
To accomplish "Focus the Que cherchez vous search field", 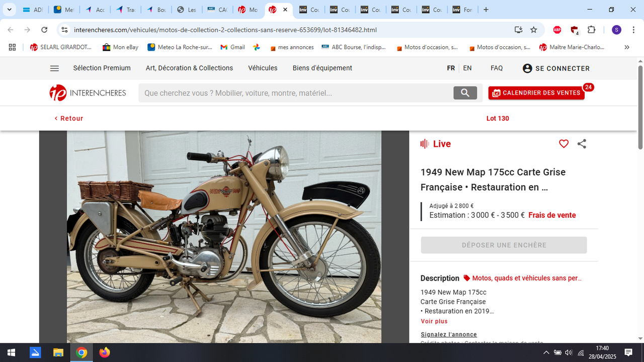I will coord(296,93).
